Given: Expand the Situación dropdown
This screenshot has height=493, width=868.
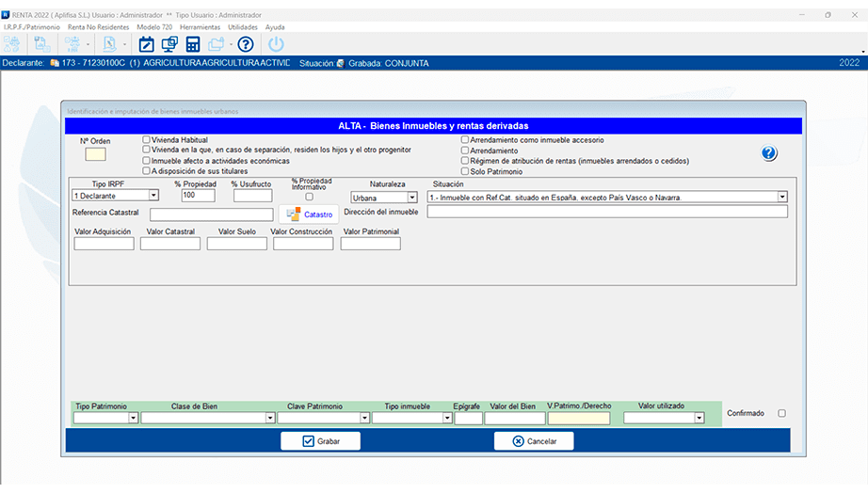Looking at the screenshot, I should pos(782,197).
